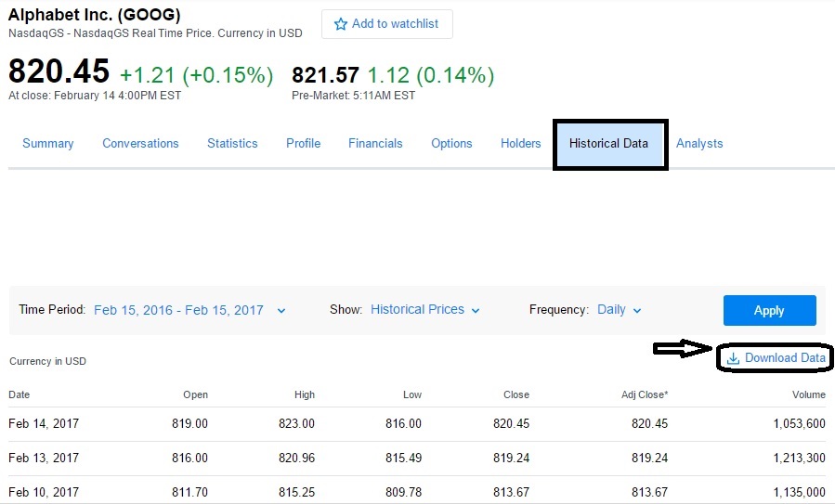
Task: Open the Time Period date range text
Action: [x=179, y=310]
